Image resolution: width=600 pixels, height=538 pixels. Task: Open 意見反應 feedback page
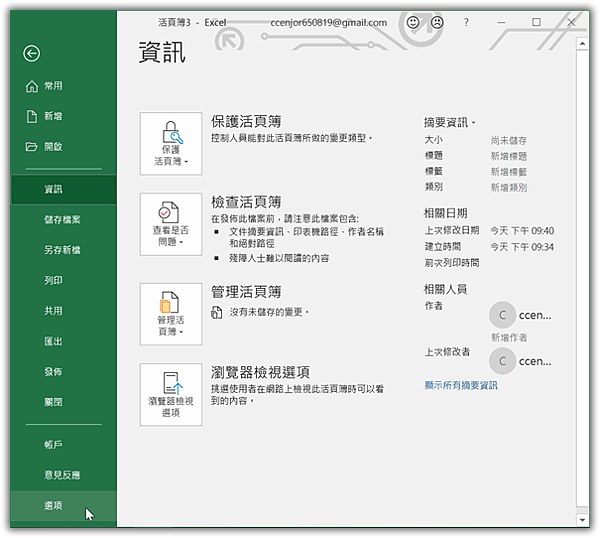pos(64,475)
